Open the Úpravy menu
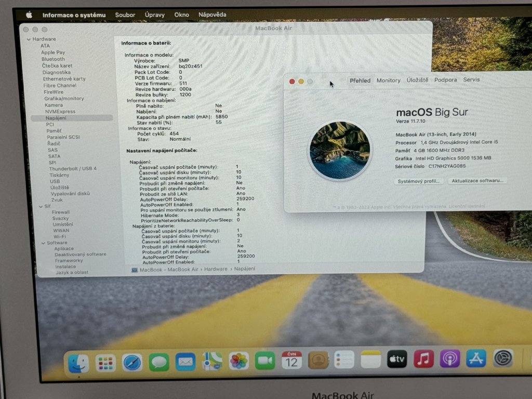Image resolution: width=532 pixels, height=399 pixels. [x=155, y=15]
